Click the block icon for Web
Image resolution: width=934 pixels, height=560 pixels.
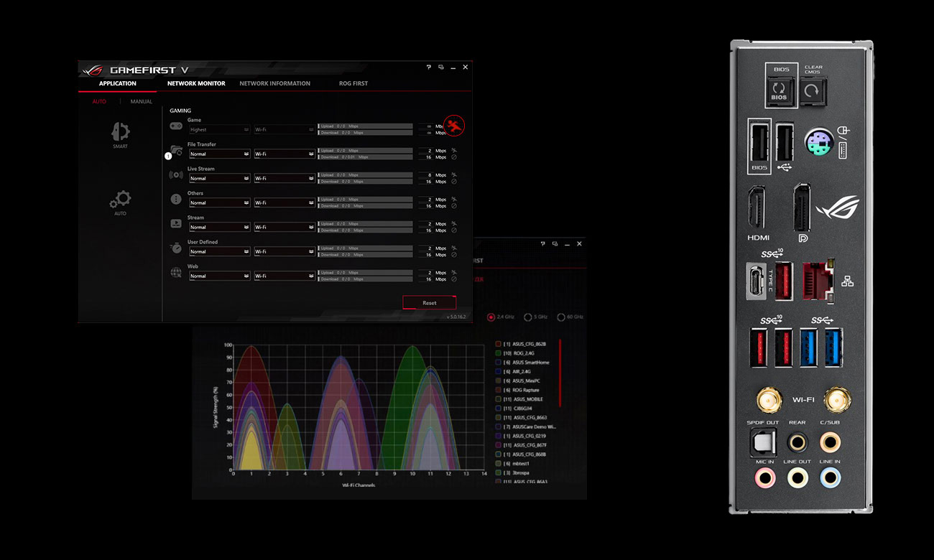click(x=454, y=279)
